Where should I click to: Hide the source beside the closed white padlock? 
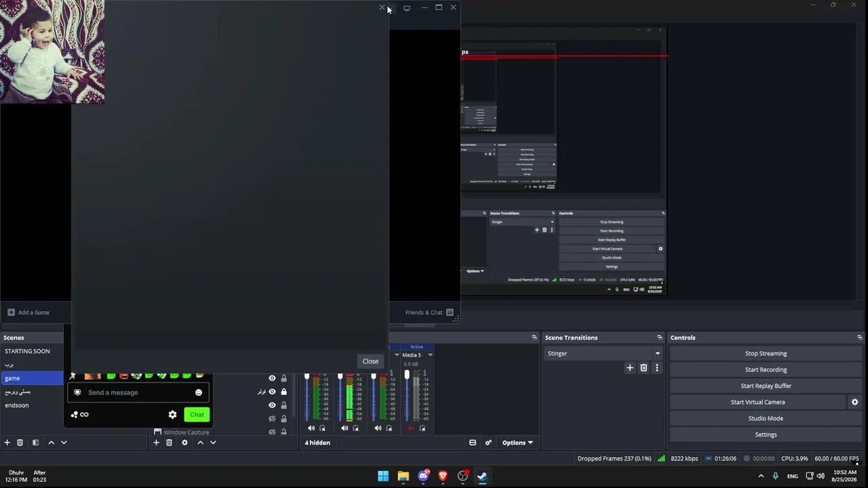(x=272, y=392)
